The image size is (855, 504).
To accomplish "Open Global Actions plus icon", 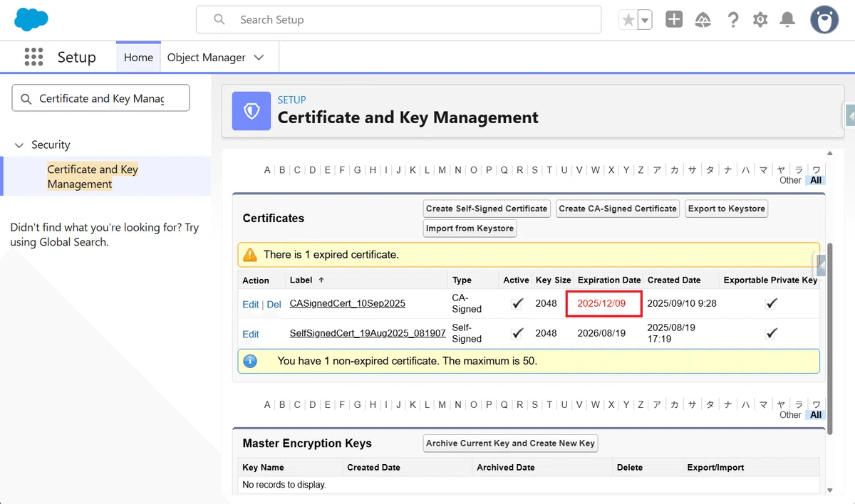I will click(x=674, y=20).
